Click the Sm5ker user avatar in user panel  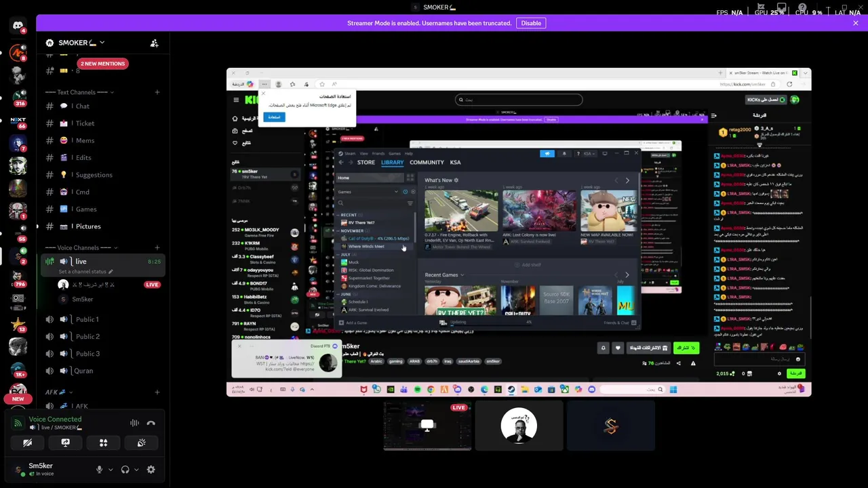18,469
